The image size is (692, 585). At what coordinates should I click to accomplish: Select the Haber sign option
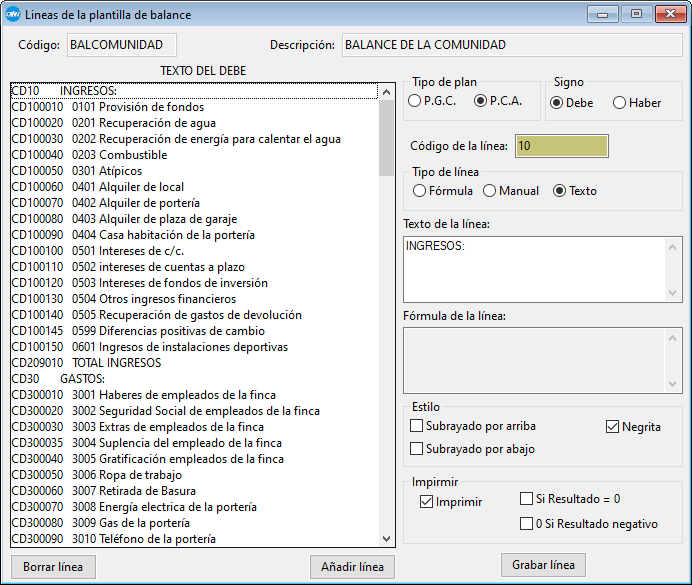[x=620, y=103]
